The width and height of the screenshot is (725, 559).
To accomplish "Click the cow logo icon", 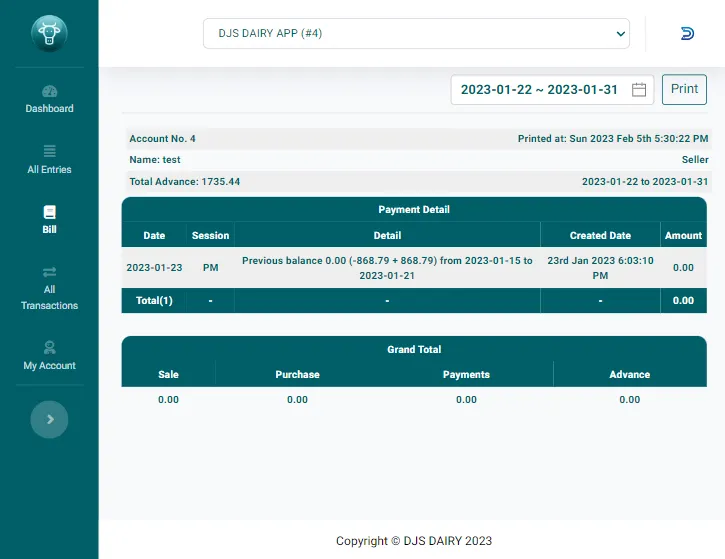I will pyautogui.click(x=49, y=33).
